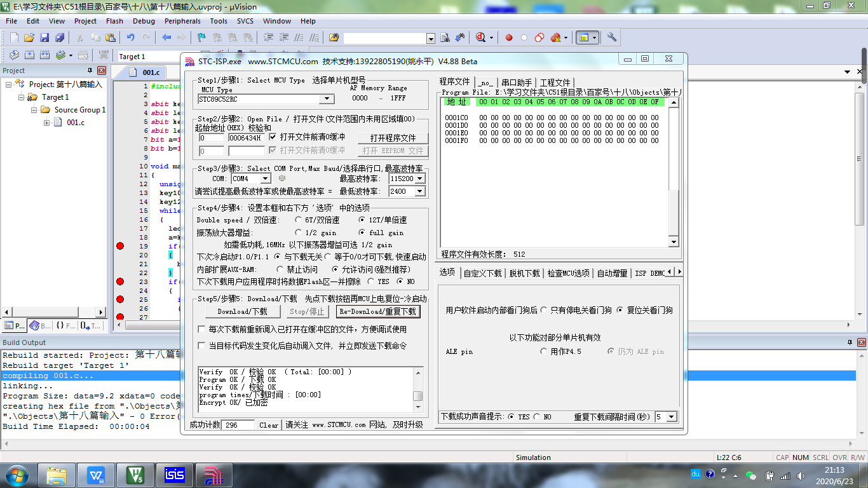Screen dimensions: 868x488
Task: Switch to the 脱机下载 tab
Action: [x=524, y=273]
